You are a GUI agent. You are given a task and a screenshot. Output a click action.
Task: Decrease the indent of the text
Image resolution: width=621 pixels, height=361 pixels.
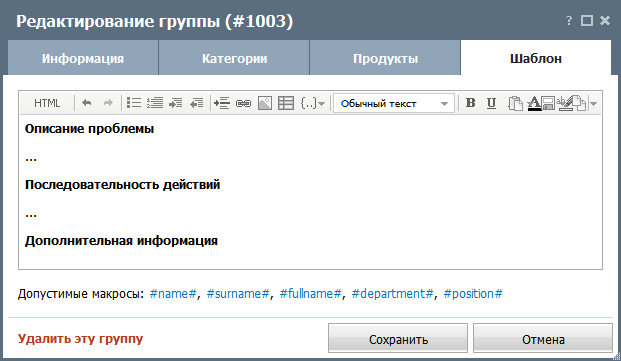pyautogui.click(x=196, y=103)
